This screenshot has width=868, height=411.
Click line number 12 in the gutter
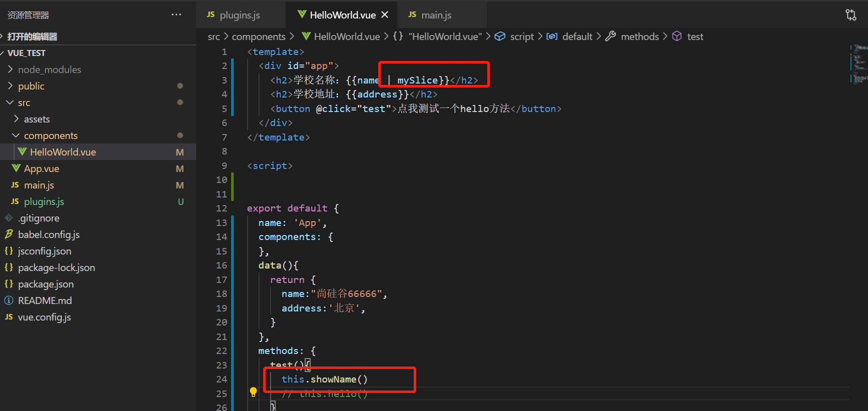(x=222, y=208)
